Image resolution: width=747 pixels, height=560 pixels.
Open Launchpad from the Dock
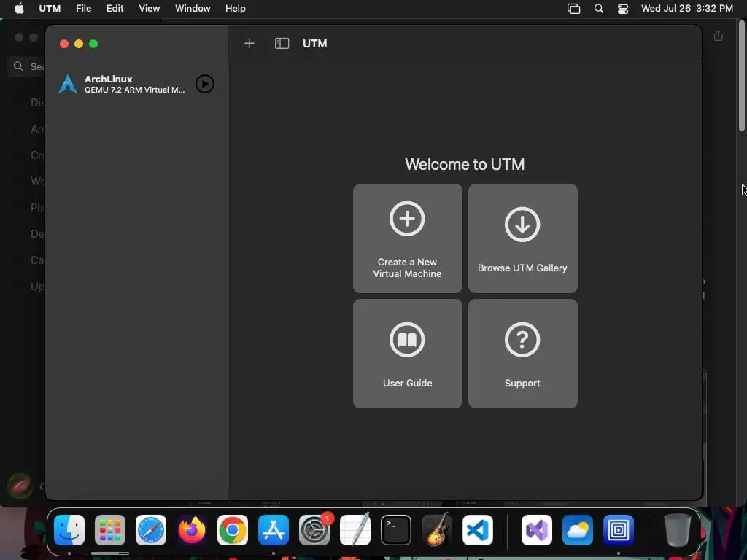(x=110, y=530)
